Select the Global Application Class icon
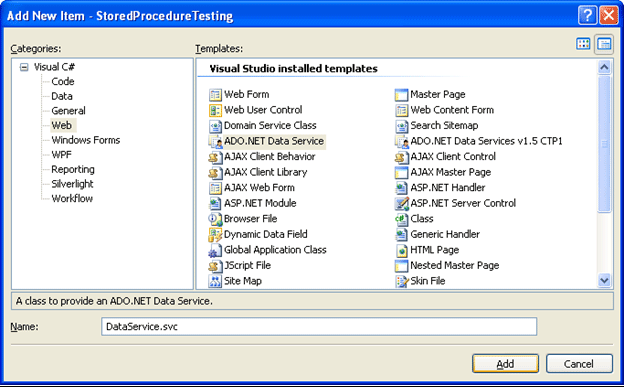This screenshot has height=387, width=624. pos(215,250)
